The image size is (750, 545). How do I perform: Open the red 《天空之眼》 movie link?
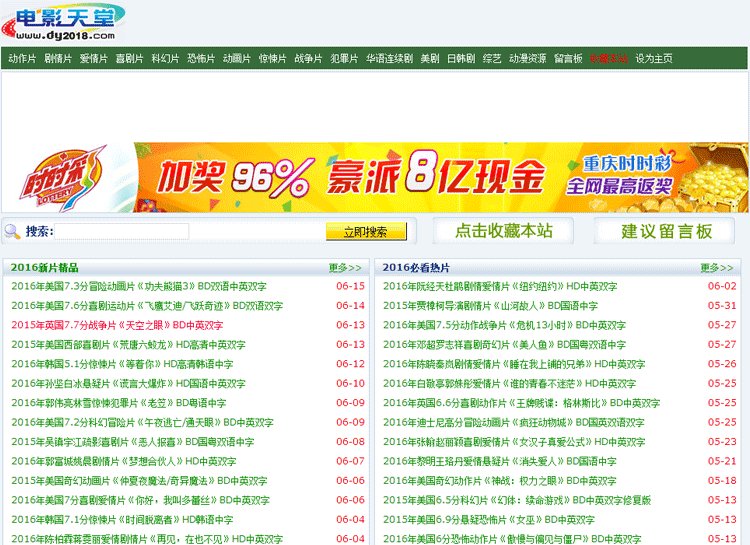click(117, 325)
